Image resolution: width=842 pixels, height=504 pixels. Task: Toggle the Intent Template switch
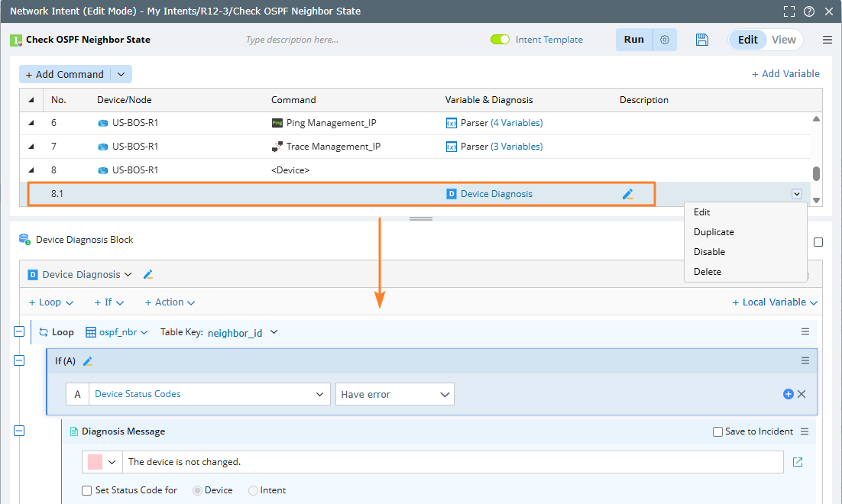(500, 40)
